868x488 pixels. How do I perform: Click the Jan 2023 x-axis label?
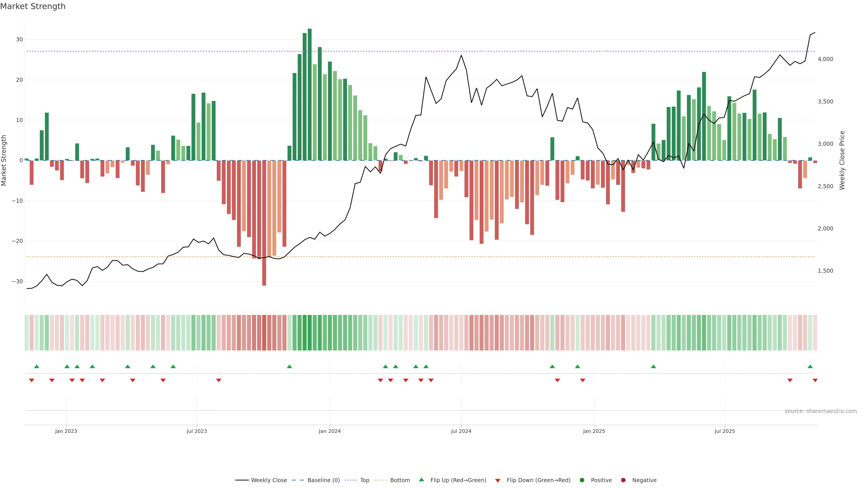(66, 431)
